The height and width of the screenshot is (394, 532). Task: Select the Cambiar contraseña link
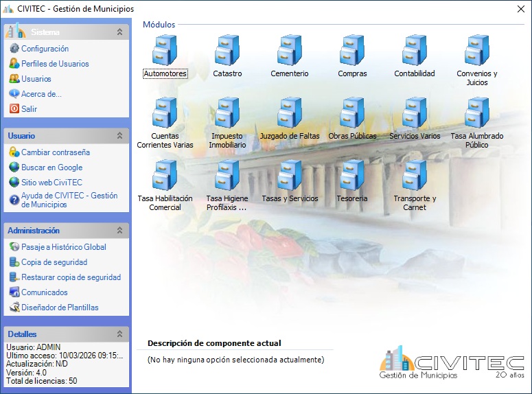[56, 152]
